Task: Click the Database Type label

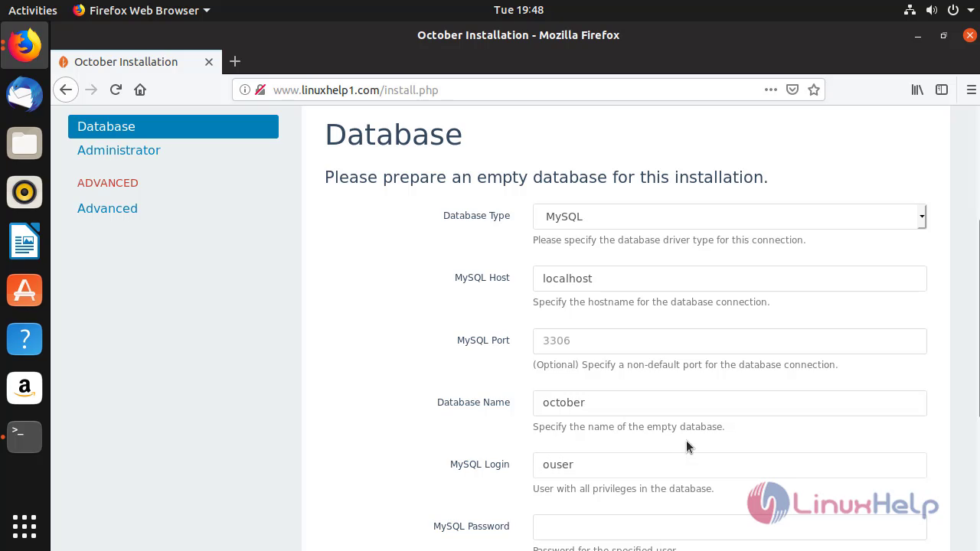Action: tap(476, 216)
